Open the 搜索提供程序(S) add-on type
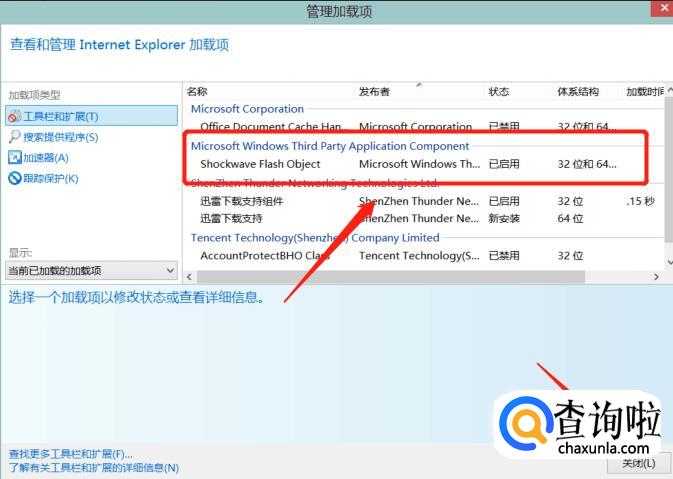673x479 pixels. 61,137
